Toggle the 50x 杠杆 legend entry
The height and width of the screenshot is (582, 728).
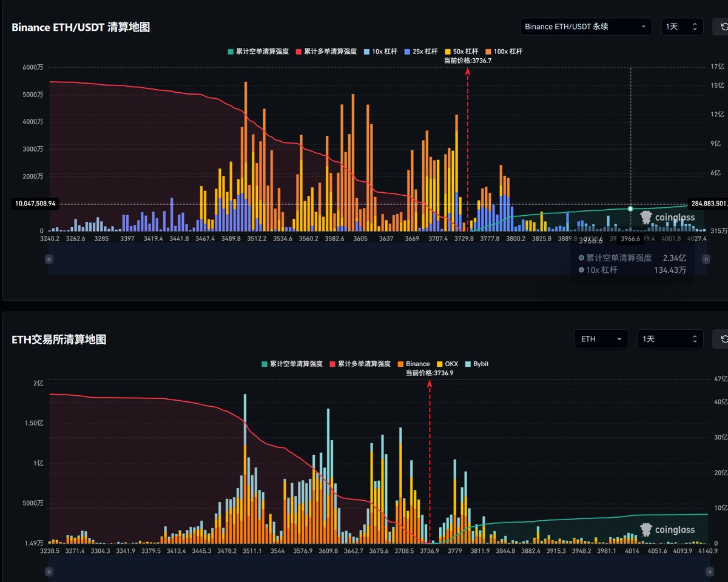(x=461, y=52)
